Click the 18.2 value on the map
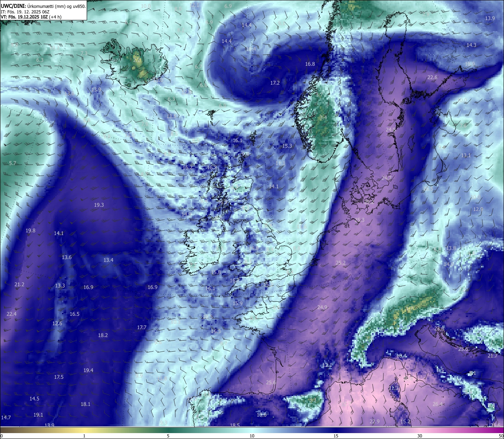The height and width of the screenshot is (439, 504). click(103, 335)
